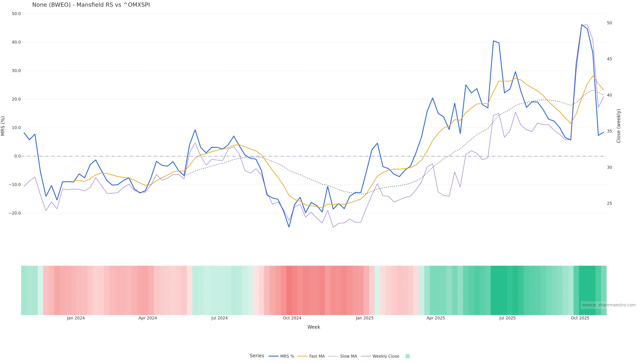Toggle the Fast MA legend entry
The width and height of the screenshot is (644, 362).
pyautogui.click(x=317, y=356)
